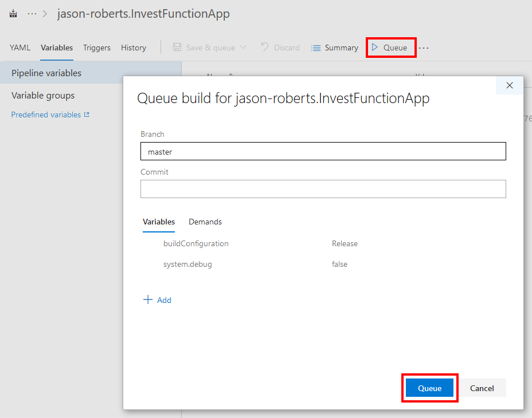The height and width of the screenshot is (418, 532).
Task: Click inside the Branch input field
Action: click(323, 151)
